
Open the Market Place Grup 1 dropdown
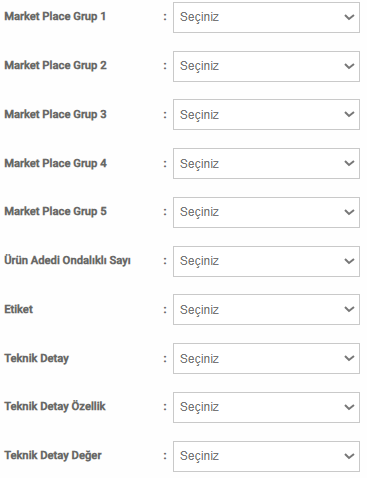click(x=266, y=17)
